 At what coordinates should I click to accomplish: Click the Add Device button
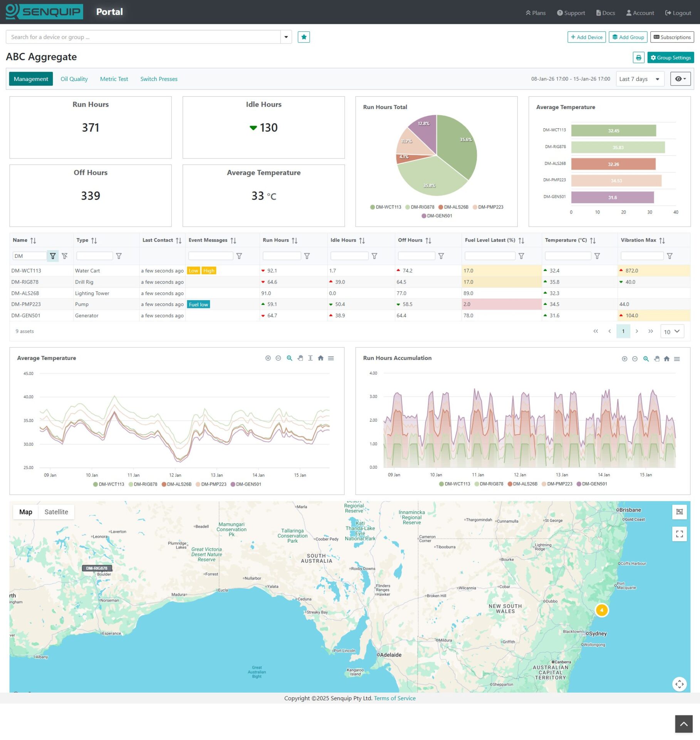pyautogui.click(x=586, y=37)
